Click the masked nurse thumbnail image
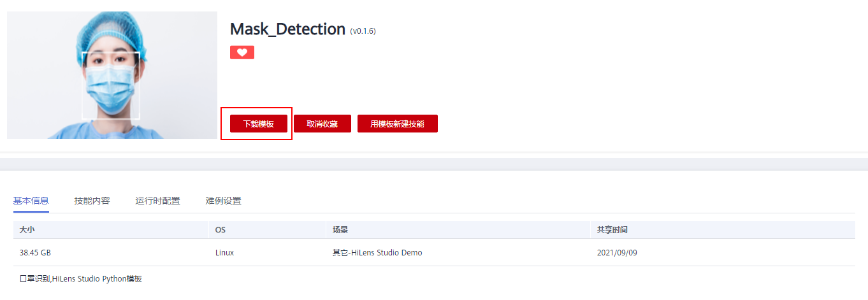Image resolution: width=868 pixels, height=300 pixels. point(112,75)
